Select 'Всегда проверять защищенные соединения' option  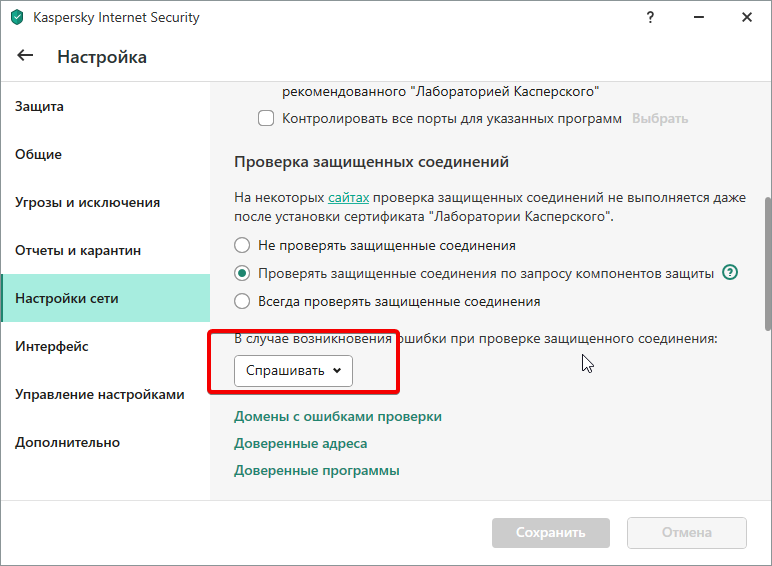tap(242, 301)
